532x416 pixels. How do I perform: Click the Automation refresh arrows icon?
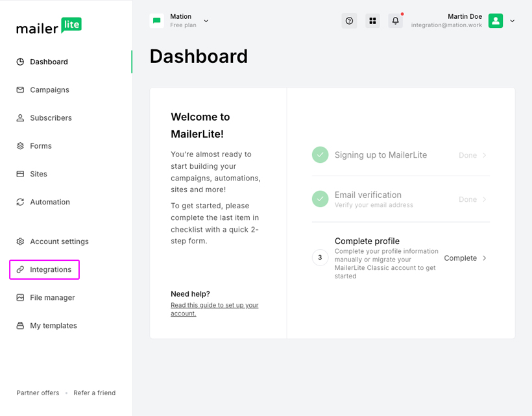(x=20, y=202)
